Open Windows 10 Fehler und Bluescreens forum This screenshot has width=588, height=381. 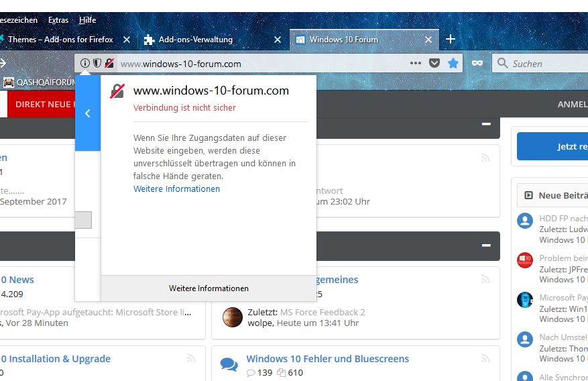click(327, 359)
